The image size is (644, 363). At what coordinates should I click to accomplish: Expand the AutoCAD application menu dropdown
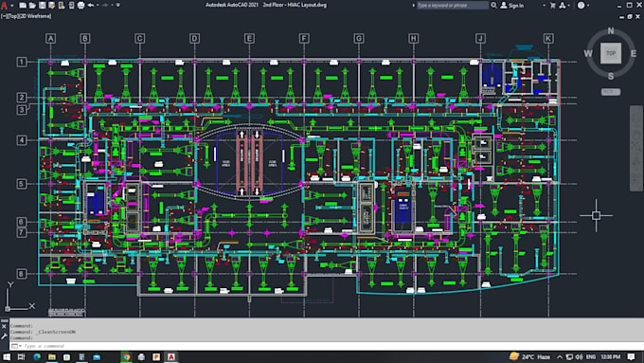click(12, 6)
